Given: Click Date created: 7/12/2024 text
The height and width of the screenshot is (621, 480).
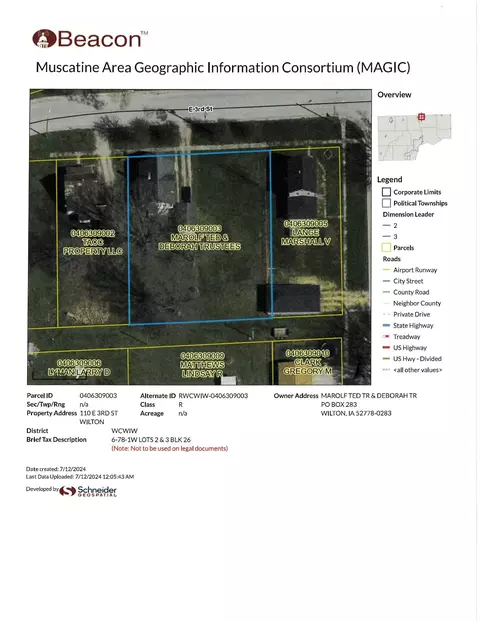Looking at the screenshot, I should coord(56,469).
